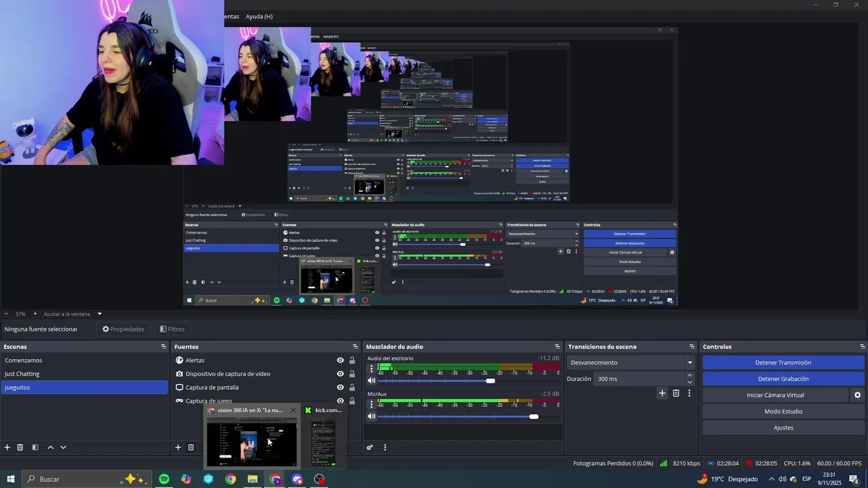
Task: Select the Comenzamos scene
Action: pos(84,361)
